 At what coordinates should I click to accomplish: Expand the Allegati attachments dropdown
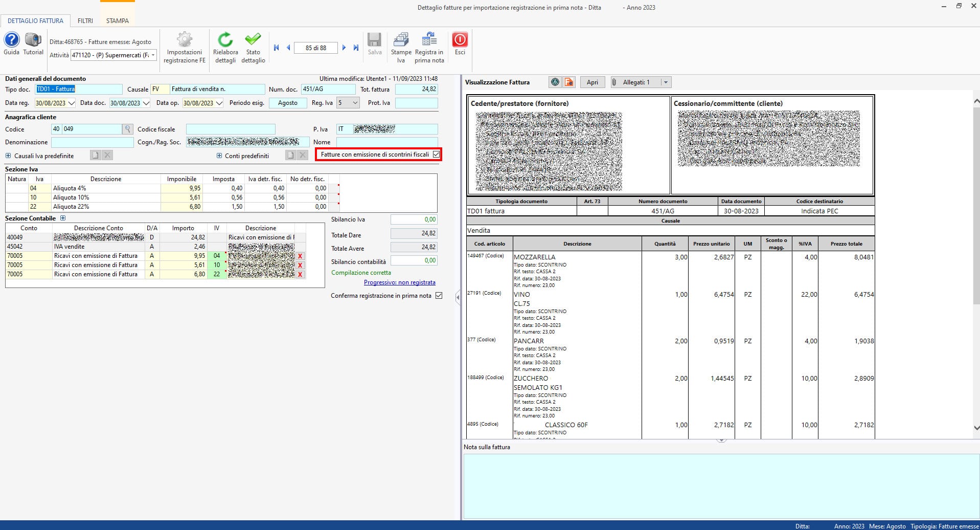(x=665, y=82)
